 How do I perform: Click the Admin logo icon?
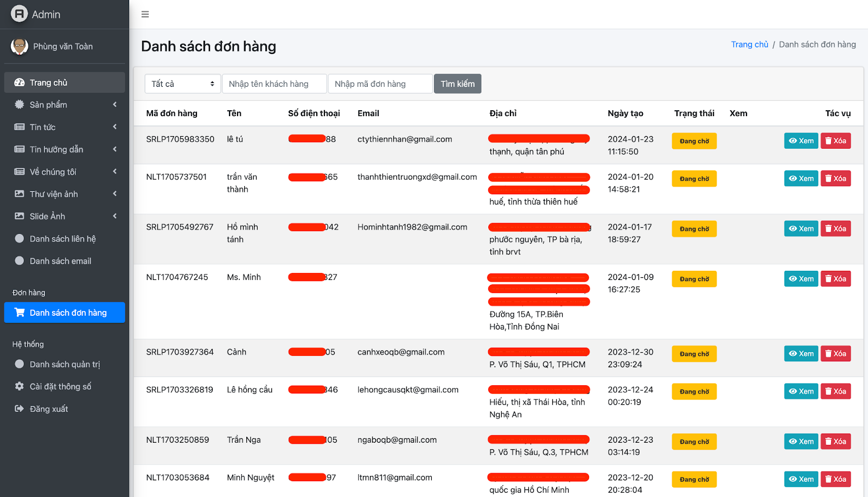point(19,14)
